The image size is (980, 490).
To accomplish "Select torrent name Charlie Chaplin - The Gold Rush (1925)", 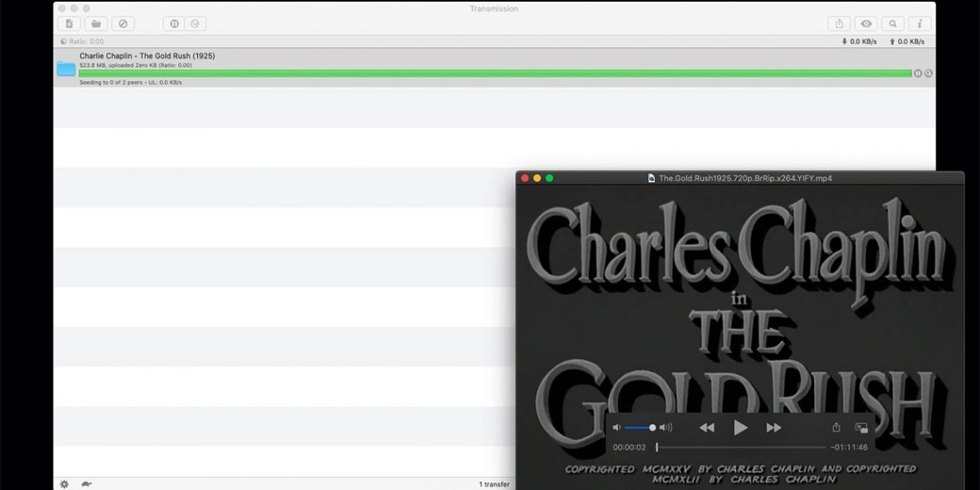I will click(x=147, y=56).
